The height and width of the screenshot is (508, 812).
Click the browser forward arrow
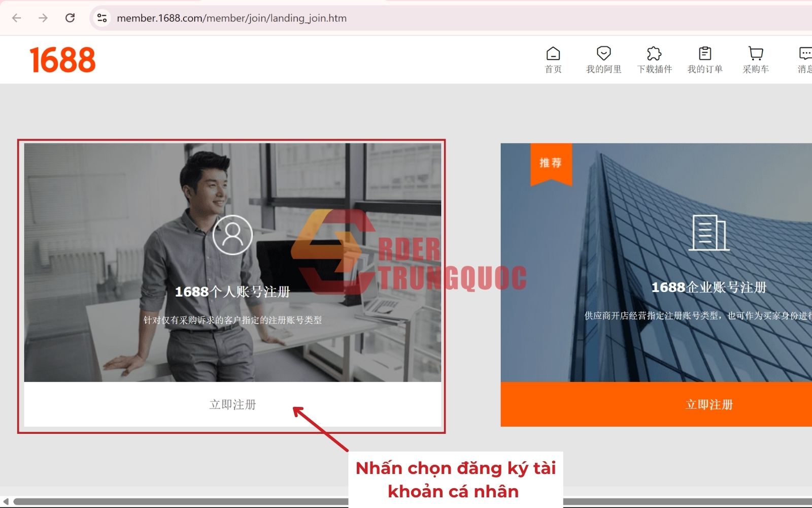43,18
